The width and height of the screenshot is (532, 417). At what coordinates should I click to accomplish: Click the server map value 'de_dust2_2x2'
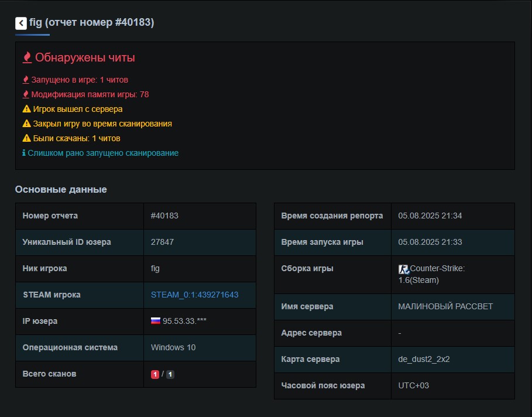click(x=424, y=359)
